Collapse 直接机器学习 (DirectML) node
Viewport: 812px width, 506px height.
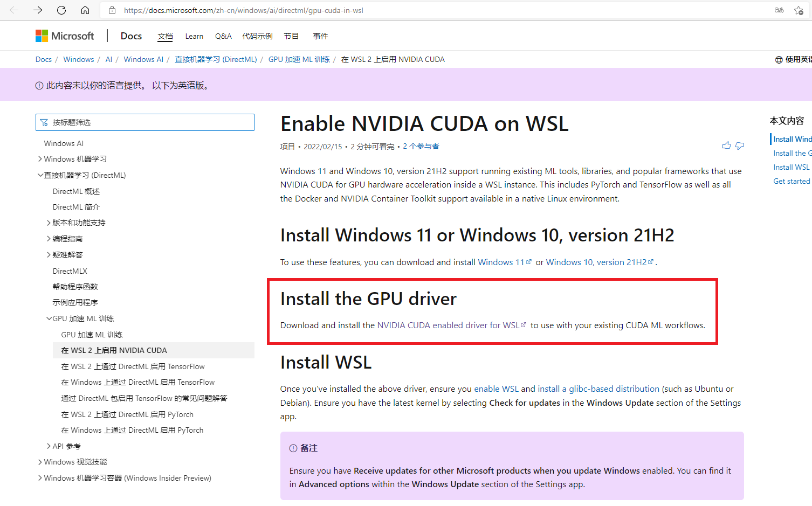[40, 175]
